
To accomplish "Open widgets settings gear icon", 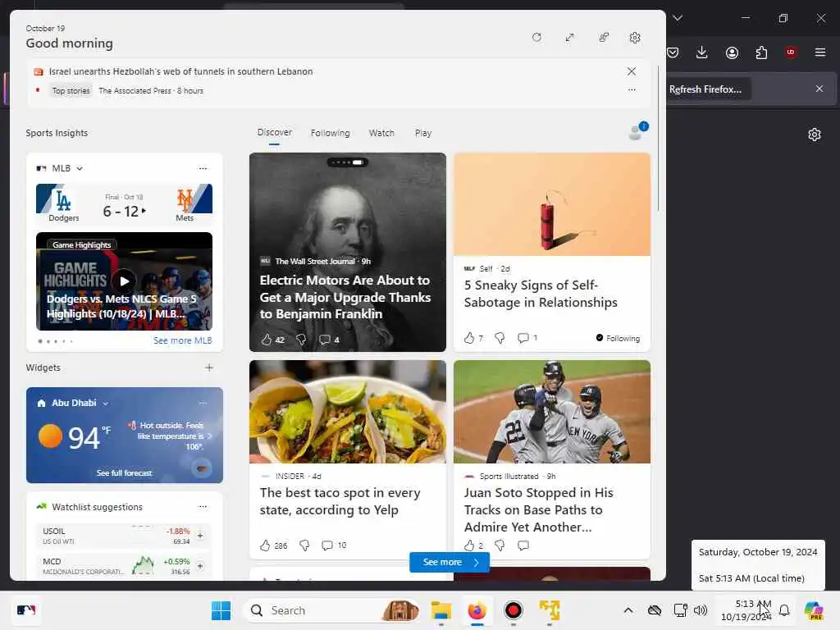I will tap(635, 38).
